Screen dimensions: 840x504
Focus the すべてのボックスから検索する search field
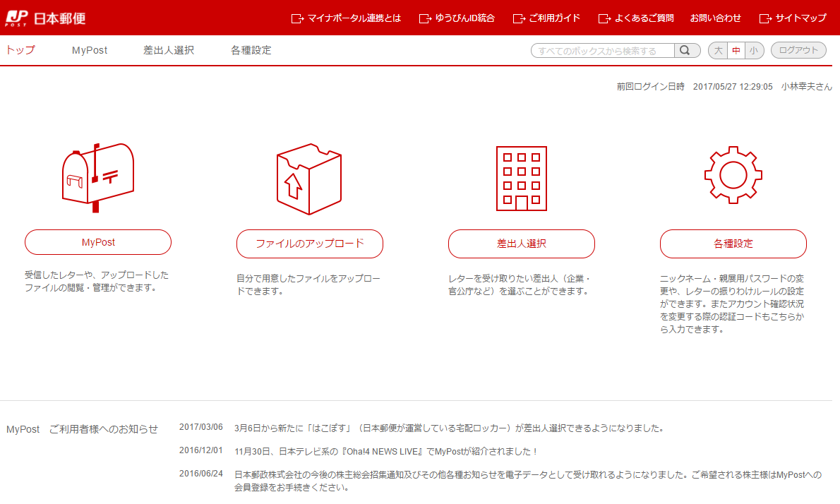pos(603,50)
